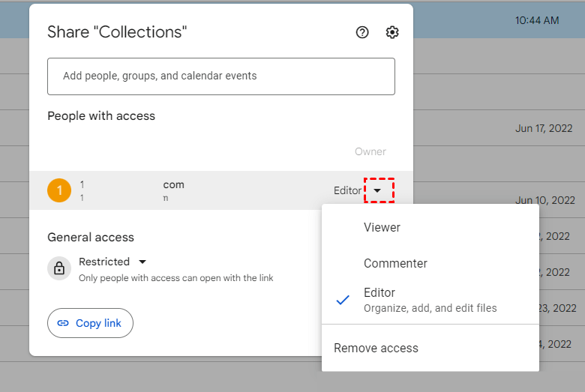Image resolution: width=585 pixels, height=392 pixels.
Task: Open the sharing help icon
Action: point(362,32)
